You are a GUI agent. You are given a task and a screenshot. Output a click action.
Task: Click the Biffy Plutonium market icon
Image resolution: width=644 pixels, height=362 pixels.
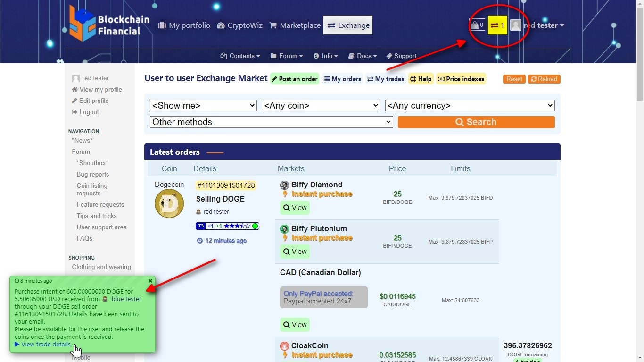point(284,229)
